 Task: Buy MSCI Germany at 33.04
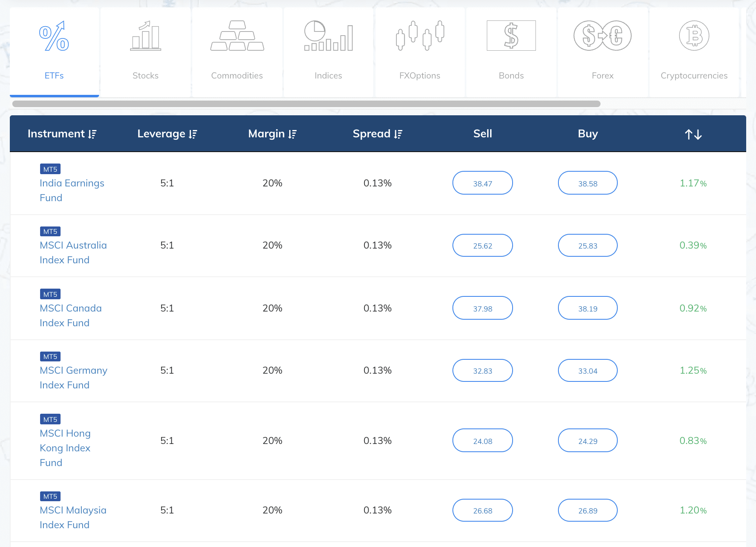pos(588,370)
